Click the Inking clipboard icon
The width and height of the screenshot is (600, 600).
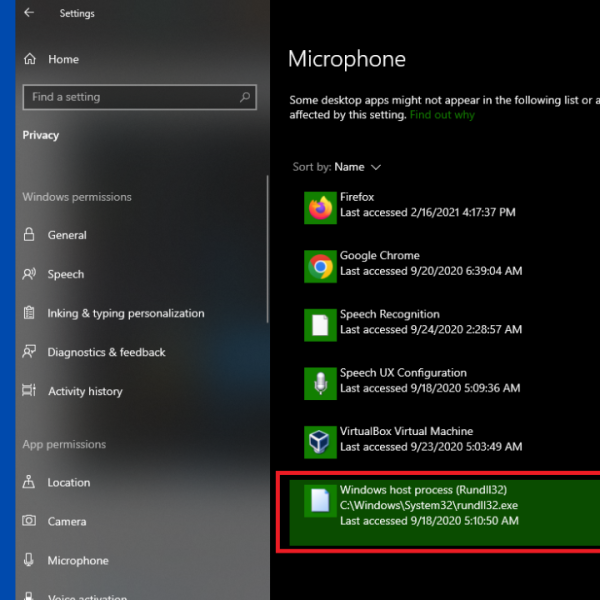(x=29, y=313)
